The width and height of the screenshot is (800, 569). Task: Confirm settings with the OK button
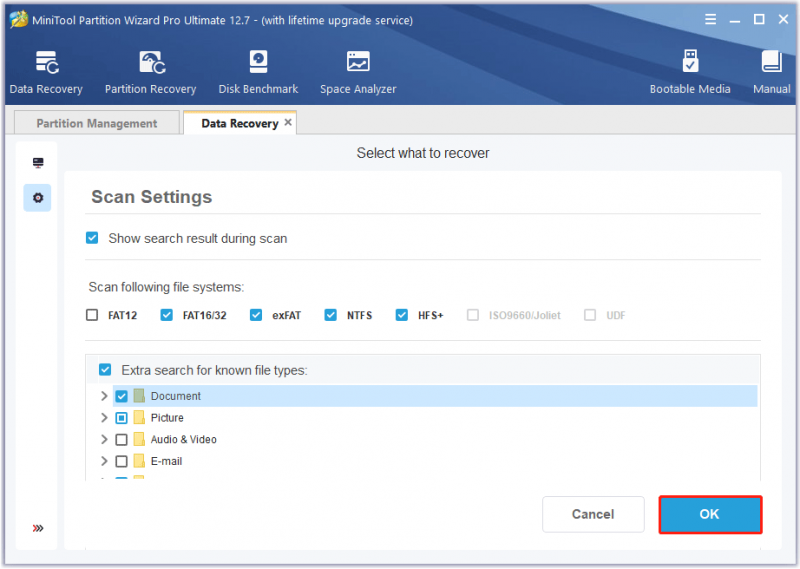pos(710,514)
